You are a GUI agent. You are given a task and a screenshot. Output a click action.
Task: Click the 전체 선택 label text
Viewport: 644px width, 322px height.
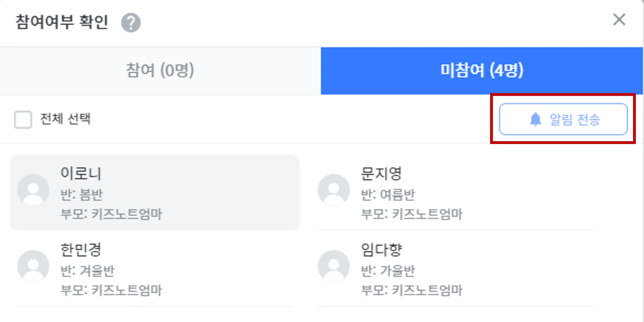(65, 119)
